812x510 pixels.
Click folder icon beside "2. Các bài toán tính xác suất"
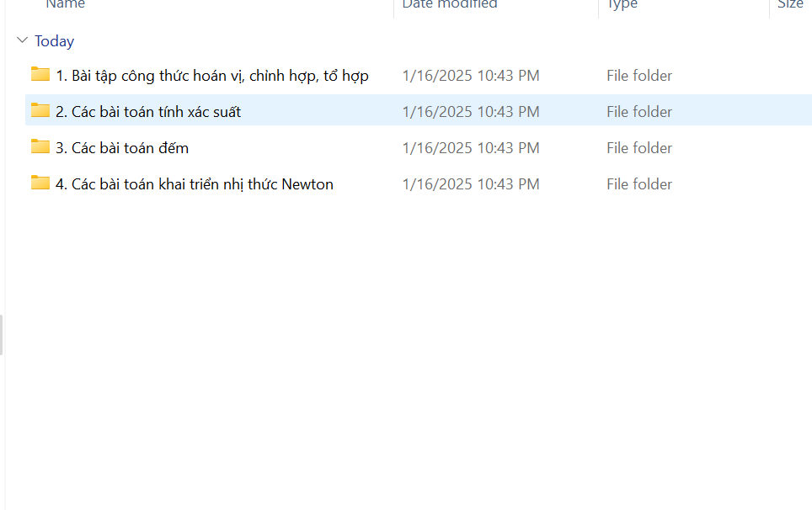(x=40, y=110)
